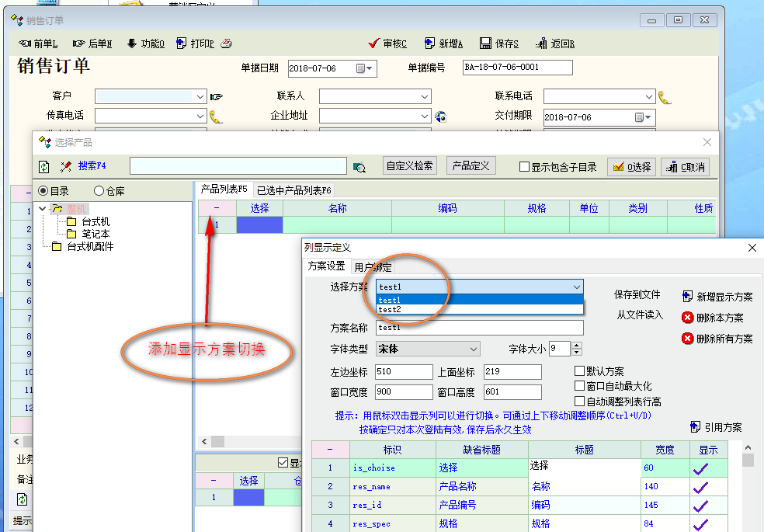Viewport: 764px width, 532px height.
Task: Enable 显示包含子目录 checkbox
Action: tap(525, 166)
